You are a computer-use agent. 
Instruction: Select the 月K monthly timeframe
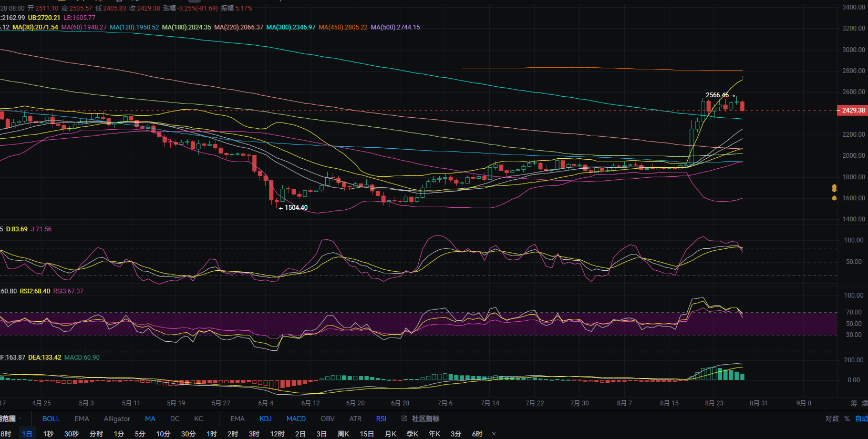(390, 434)
